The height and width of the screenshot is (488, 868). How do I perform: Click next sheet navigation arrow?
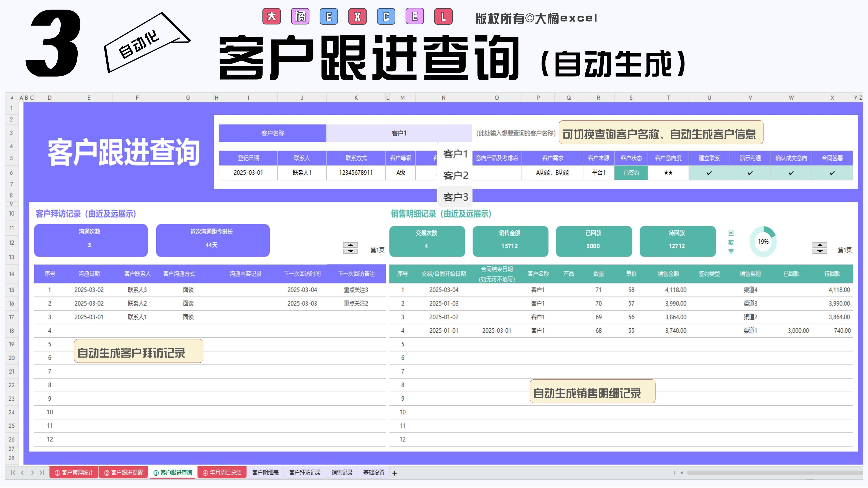[32, 472]
